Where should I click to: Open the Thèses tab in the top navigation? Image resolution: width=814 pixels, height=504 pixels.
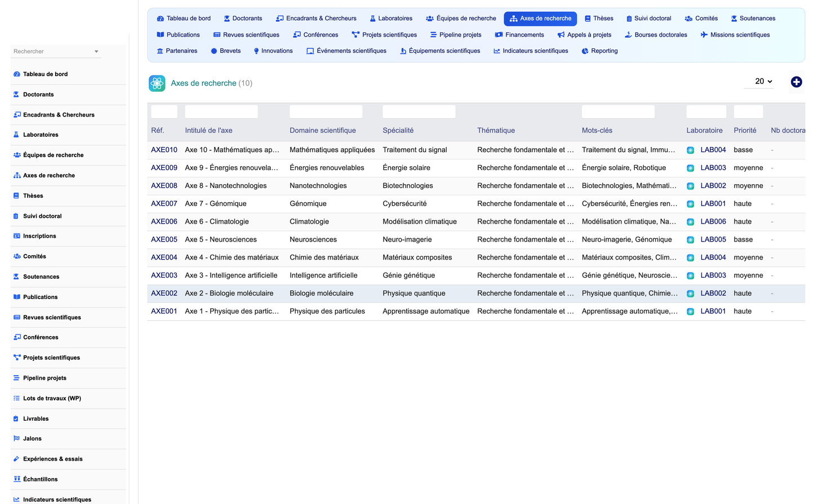pyautogui.click(x=599, y=19)
